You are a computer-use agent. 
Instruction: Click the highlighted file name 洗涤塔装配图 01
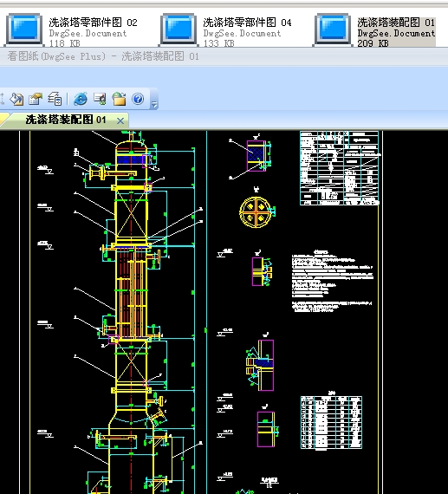396,23
